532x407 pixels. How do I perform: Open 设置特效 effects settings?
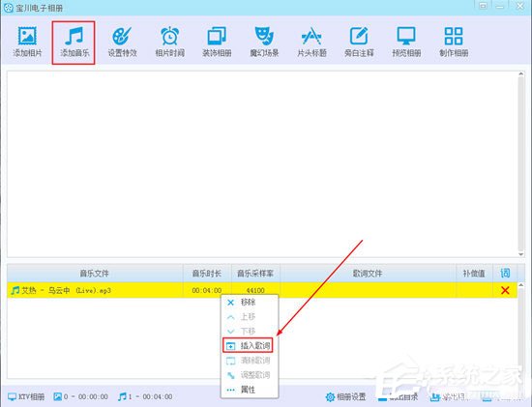pyautogui.click(x=122, y=42)
